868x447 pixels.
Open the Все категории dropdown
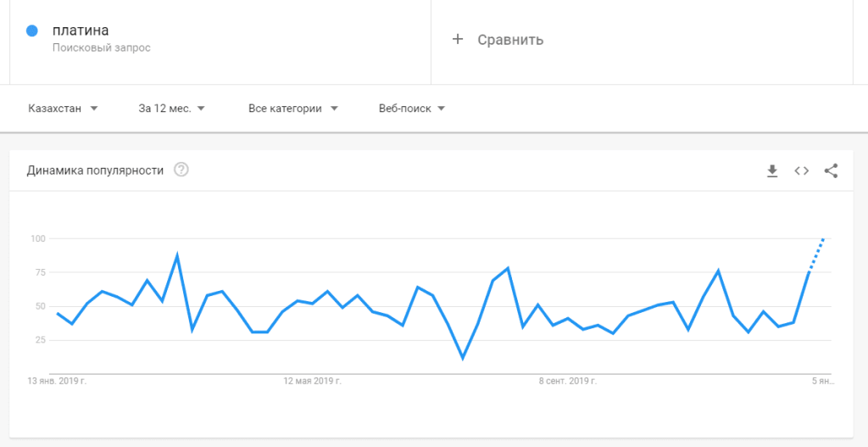(293, 109)
